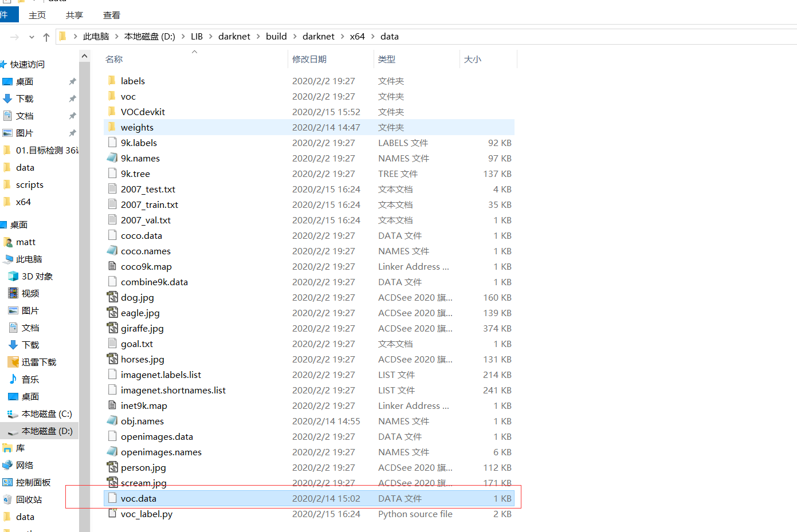Open the 主页 ribbon tab
Image resolution: width=797 pixels, height=532 pixels.
[37, 15]
